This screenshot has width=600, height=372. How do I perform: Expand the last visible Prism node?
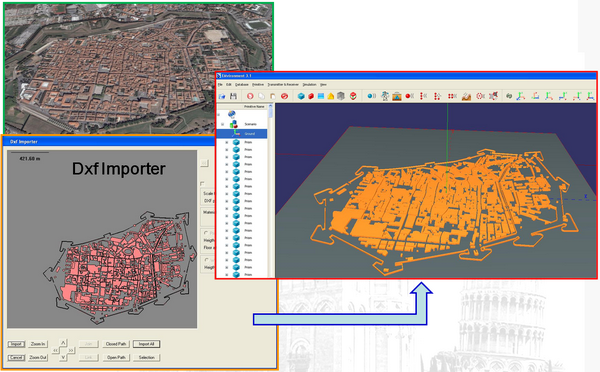coord(227,274)
